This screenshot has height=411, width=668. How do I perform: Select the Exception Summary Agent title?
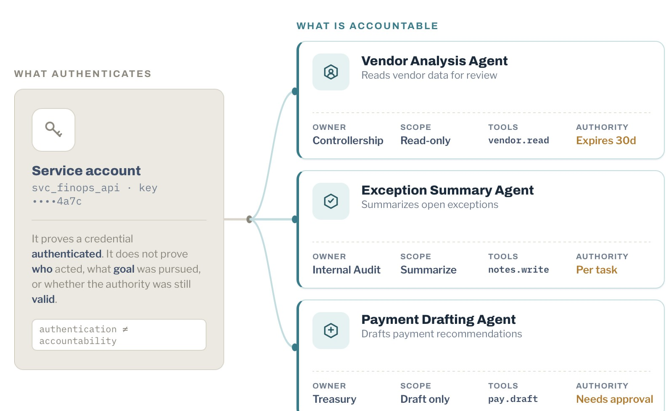(447, 190)
